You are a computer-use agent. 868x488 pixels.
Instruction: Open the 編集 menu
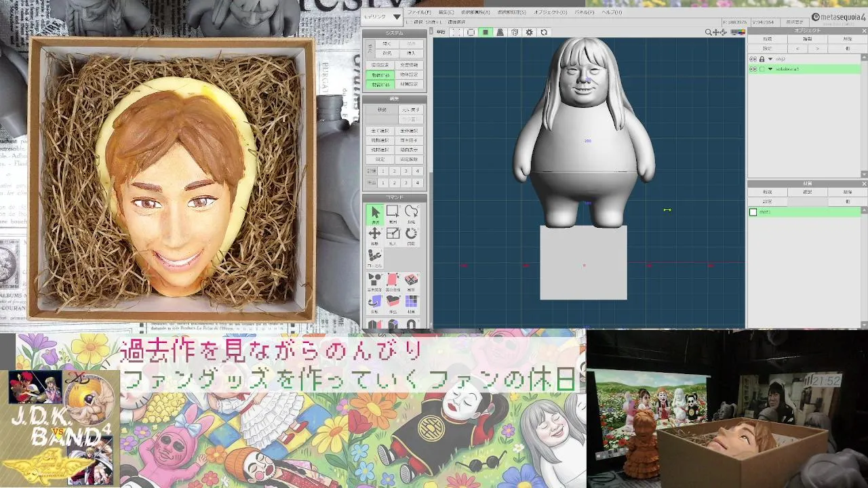click(446, 12)
